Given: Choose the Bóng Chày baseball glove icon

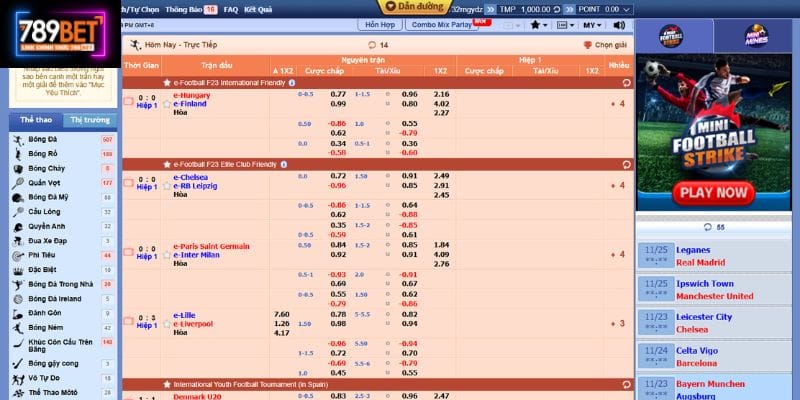Looking at the screenshot, I should [18, 168].
